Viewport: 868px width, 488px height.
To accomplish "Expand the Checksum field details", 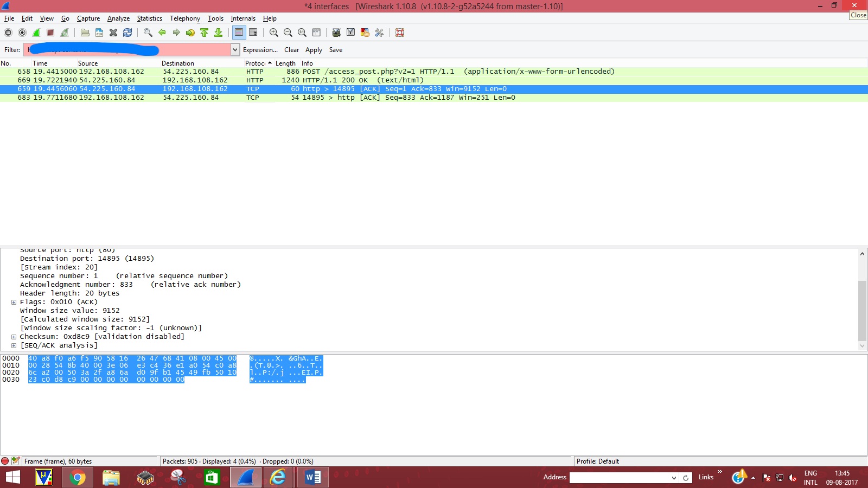I will 14,337.
